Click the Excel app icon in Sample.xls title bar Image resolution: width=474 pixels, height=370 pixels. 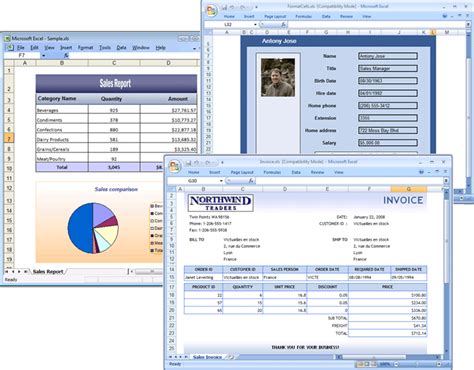click(7, 38)
